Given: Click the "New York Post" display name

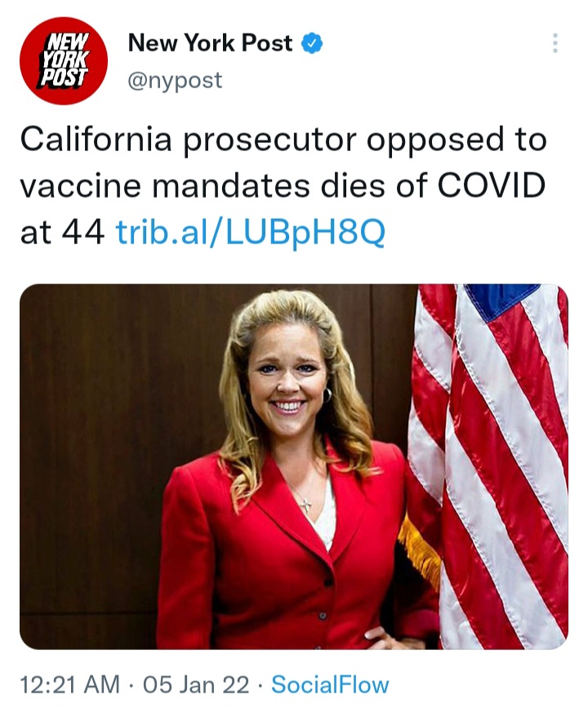Looking at the screenshot, I should point(210,44).
